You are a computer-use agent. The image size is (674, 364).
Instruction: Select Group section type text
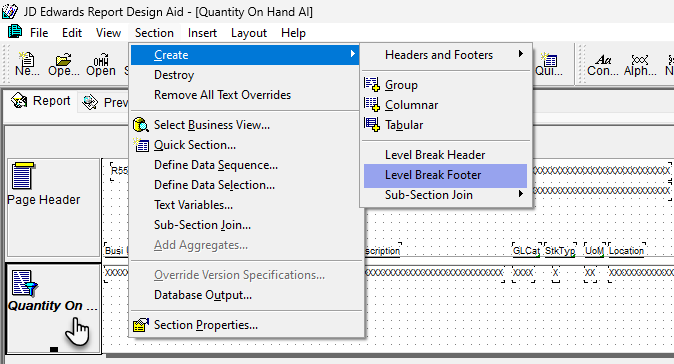(x=401, y=85)
